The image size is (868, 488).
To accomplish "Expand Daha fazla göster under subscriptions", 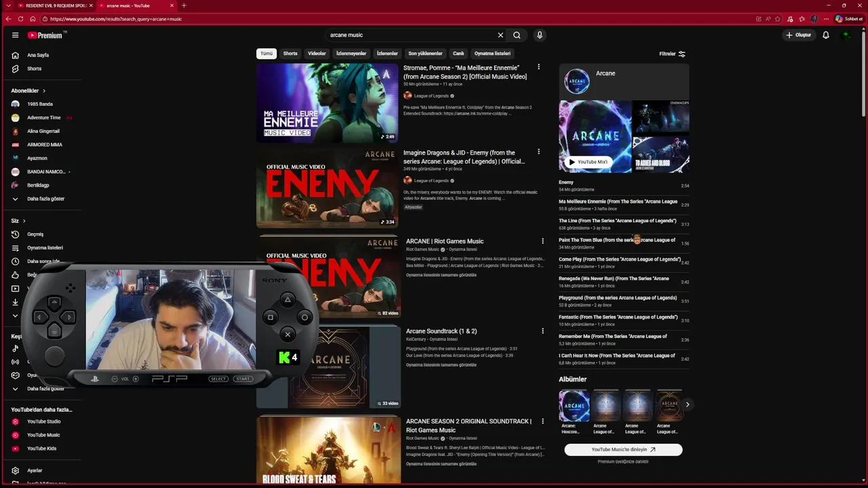I will click(45, 199).
